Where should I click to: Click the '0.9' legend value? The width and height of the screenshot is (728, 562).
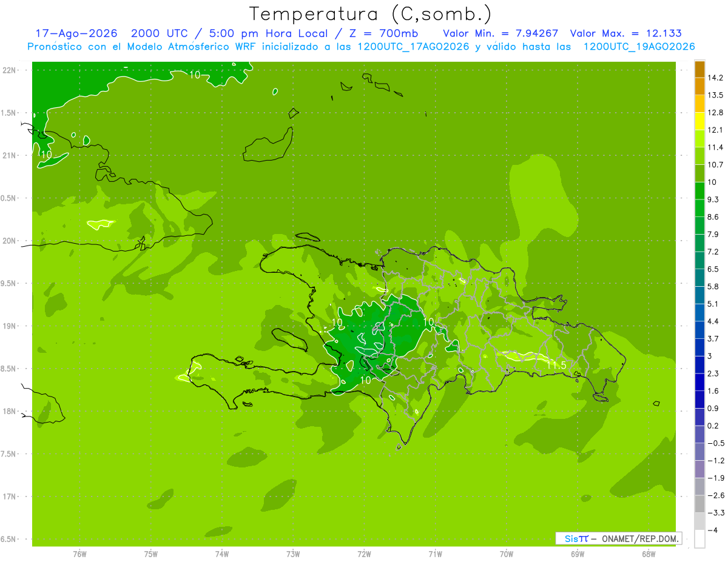713,408
